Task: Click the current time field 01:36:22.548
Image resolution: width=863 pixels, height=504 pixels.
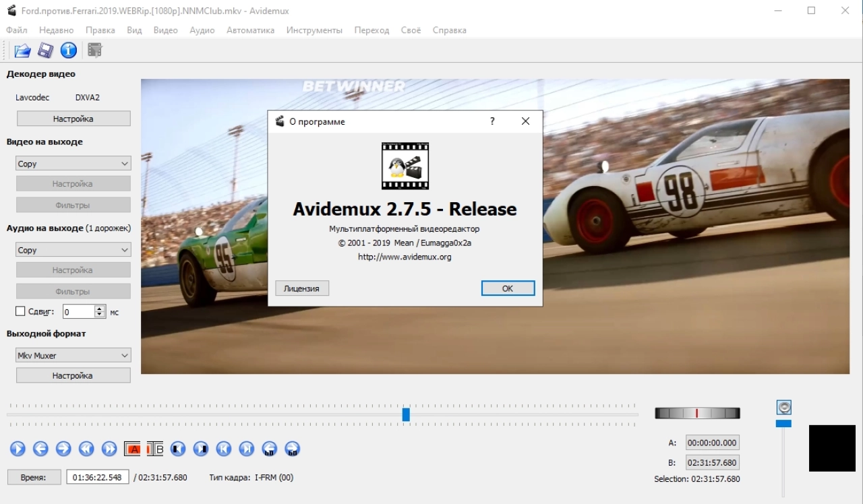Action: click(x=97, y=477)
